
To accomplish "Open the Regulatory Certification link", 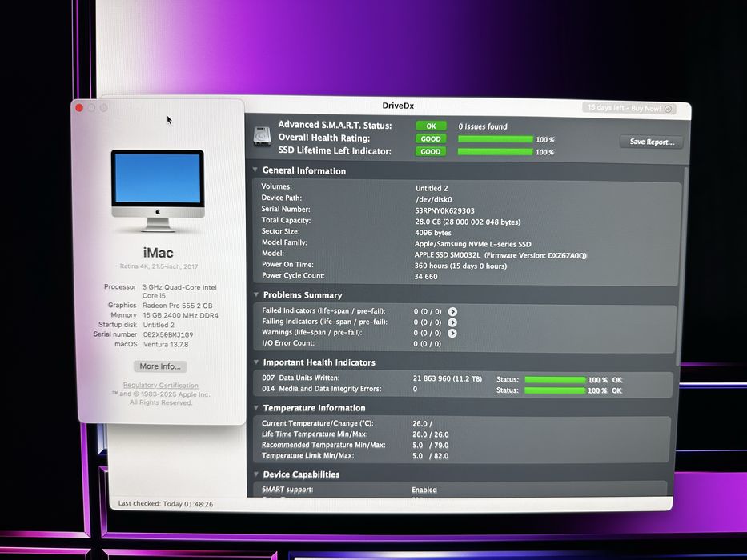I will 161,386.
